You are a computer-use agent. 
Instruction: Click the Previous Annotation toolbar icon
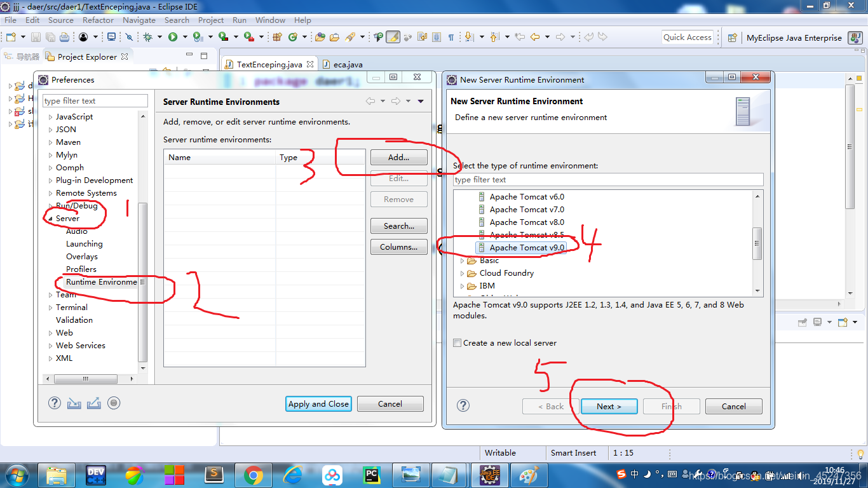(x=496, y=37)
